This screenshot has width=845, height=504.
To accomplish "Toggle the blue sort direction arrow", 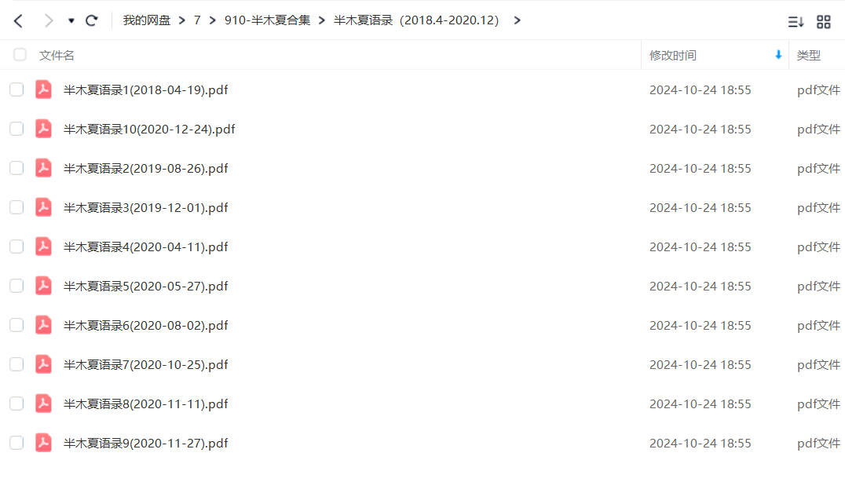I will coord(778,54).
